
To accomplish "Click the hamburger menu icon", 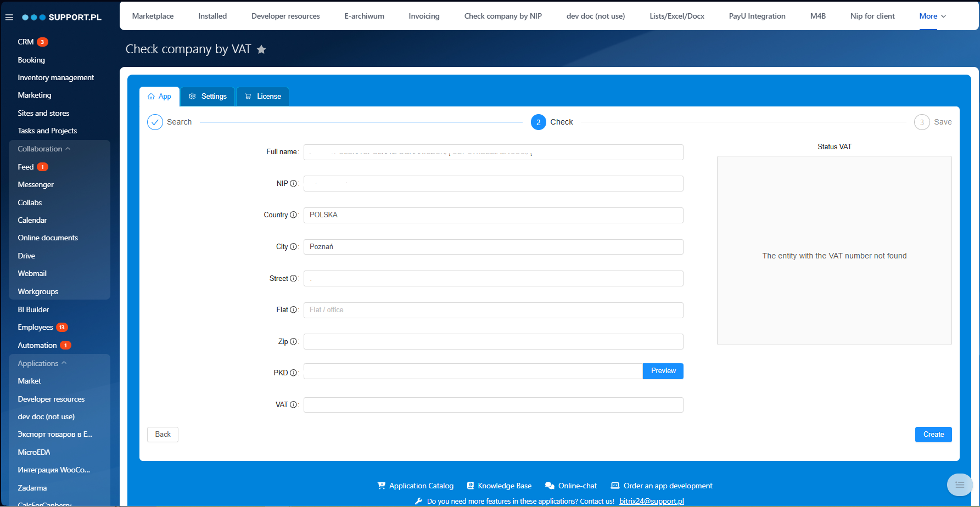I will 9,18.
